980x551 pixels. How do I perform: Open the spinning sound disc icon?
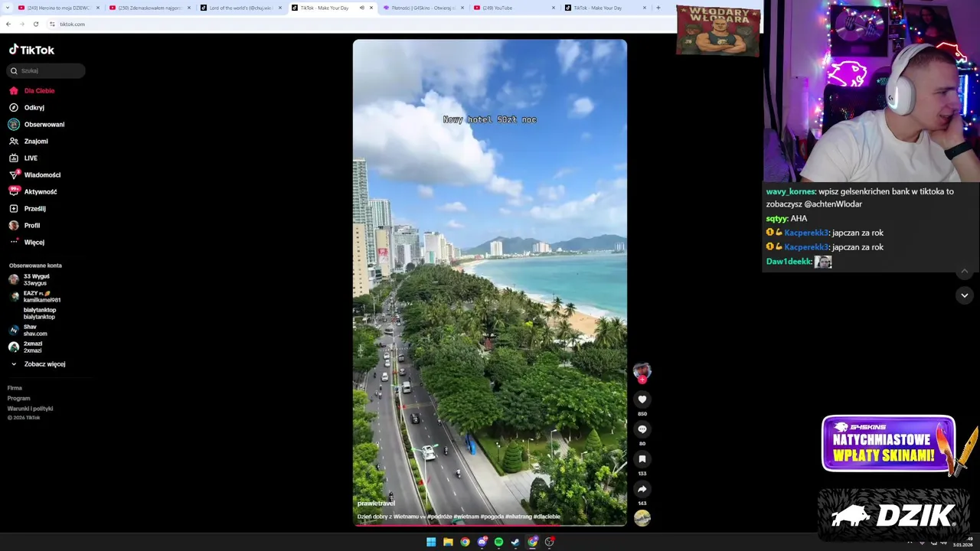click(642, 518)
